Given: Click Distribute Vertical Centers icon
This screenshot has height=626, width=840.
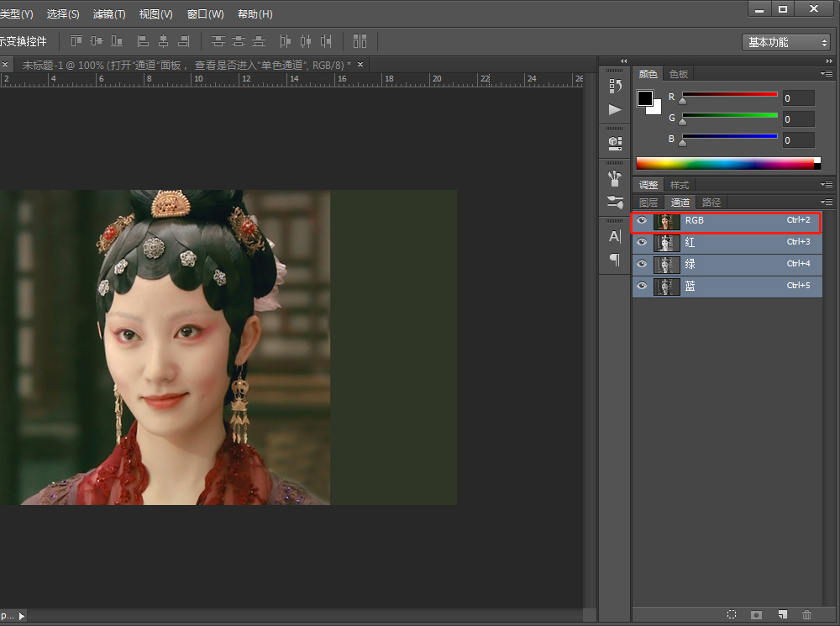Looking at the screenshot, I should pyautogui.click(x=239, y=40).
